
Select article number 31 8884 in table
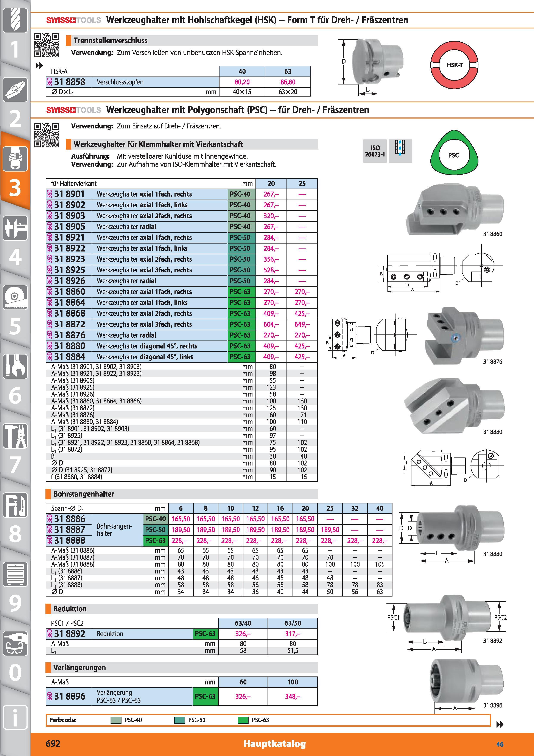(70, 357)
